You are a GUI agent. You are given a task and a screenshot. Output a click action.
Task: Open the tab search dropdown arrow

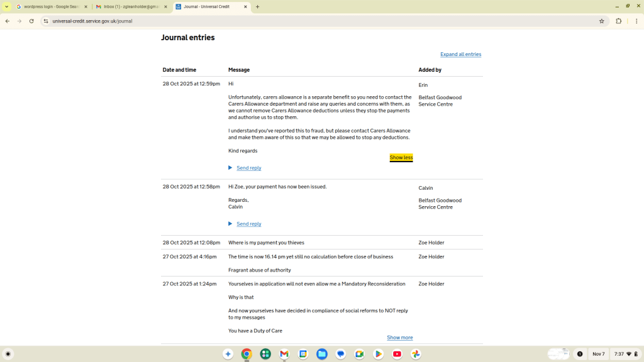[x=7, y=7]
